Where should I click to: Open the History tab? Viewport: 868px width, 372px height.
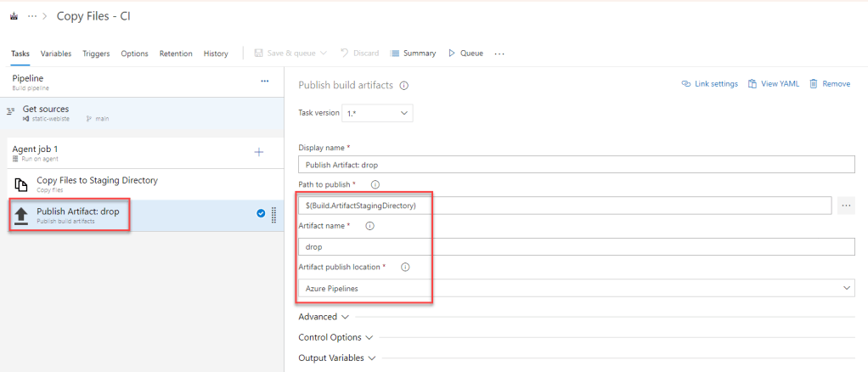coord(216,54)
